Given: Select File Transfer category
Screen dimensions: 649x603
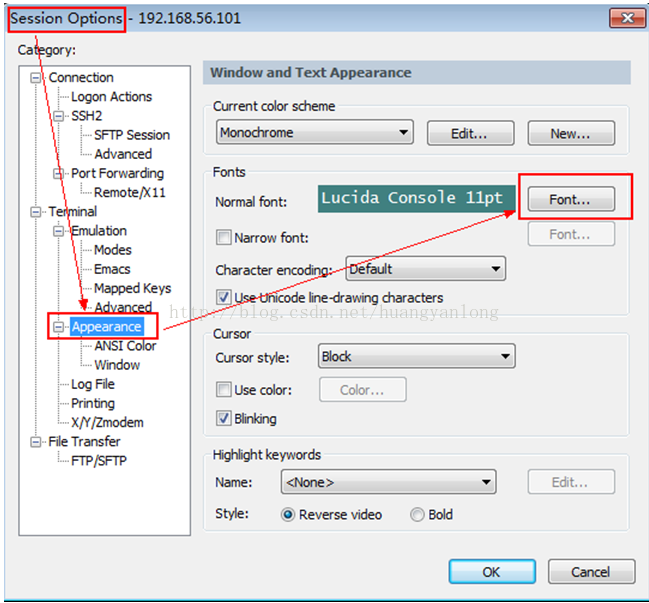Looking at the screenshot, I should point(84,442).
